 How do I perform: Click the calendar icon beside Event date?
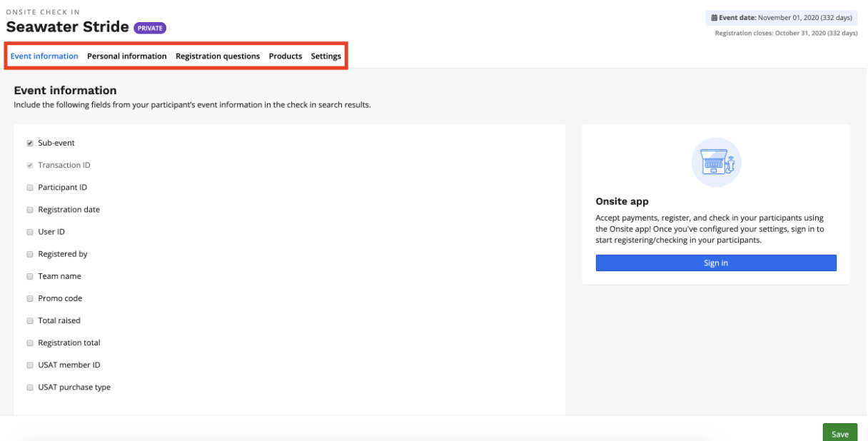714,18
